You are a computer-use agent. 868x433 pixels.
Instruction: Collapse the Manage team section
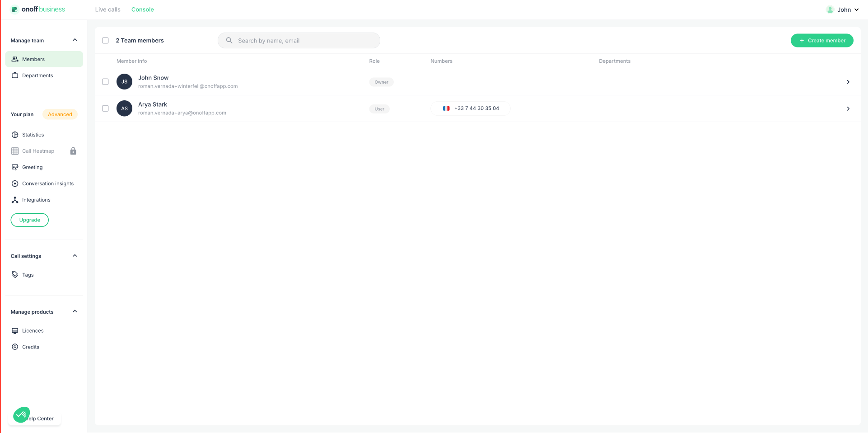[75, 40]
